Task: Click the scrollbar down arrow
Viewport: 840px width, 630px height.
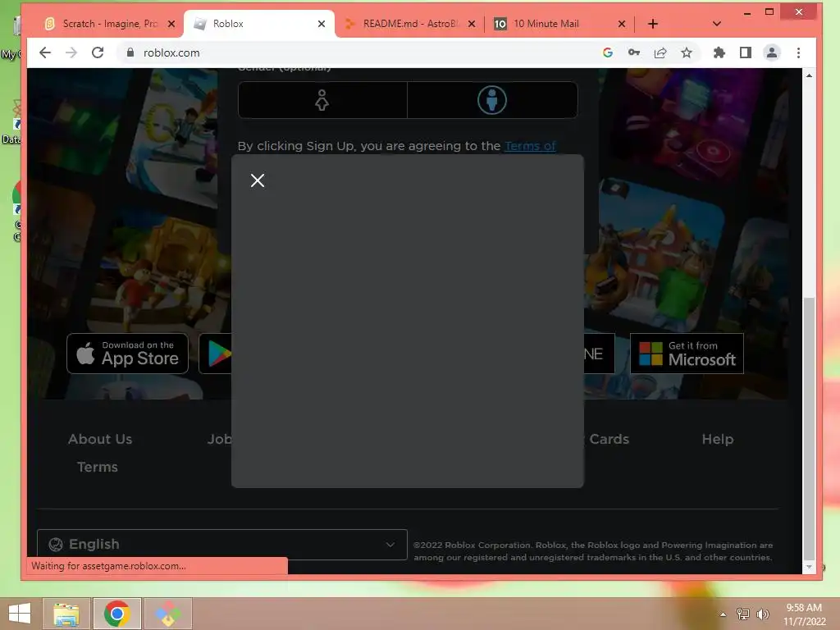Action: (809, 567)
